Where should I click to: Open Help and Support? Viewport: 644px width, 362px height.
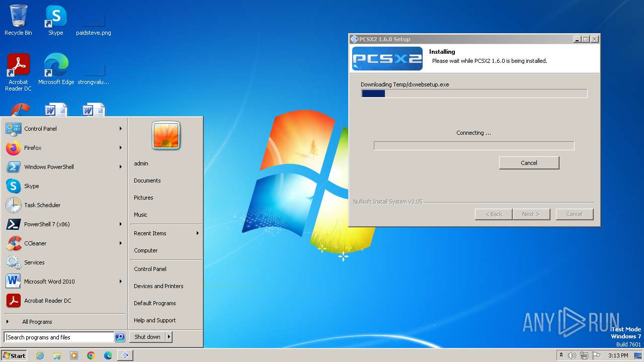click(x=166, y=320)
